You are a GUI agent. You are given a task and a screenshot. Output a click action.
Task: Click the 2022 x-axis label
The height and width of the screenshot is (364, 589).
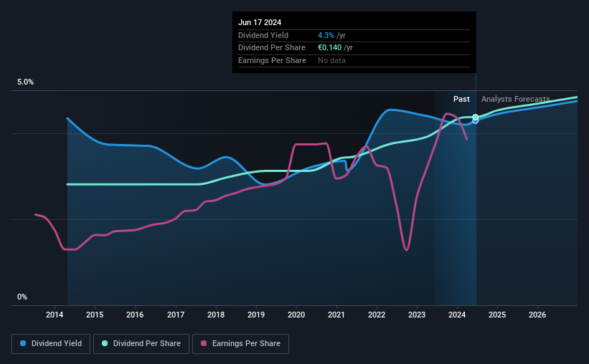[x=377, y=315]
